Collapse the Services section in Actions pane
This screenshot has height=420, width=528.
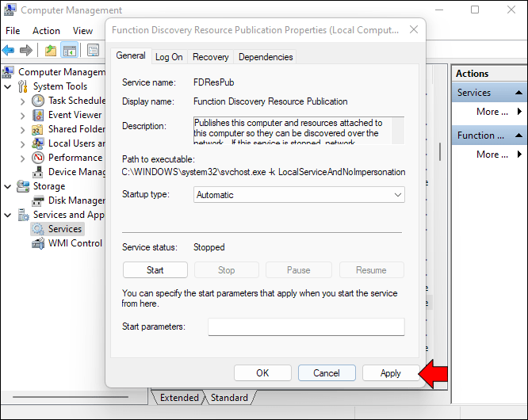[518, 93]
